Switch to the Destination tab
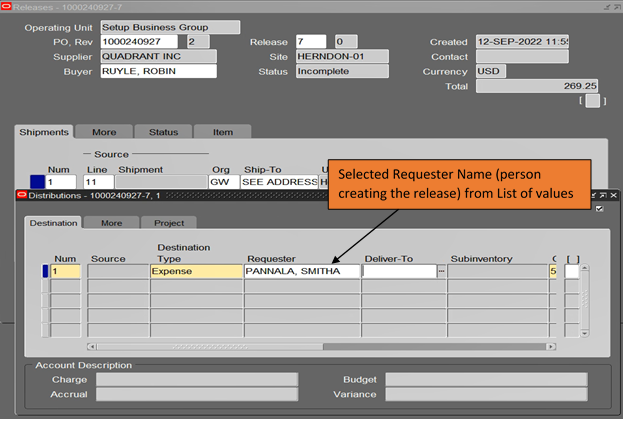Viewport: 624px width, 421px height. click(53, 223)
